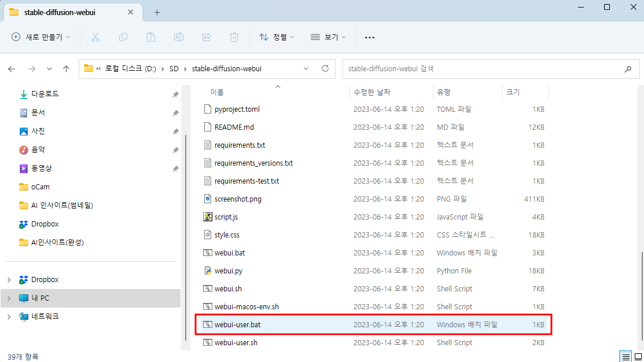The width and height of the screenshot is (644, 362).
Task: Click the SD breadcrumb in address bar
Action: tap(174, 68)
